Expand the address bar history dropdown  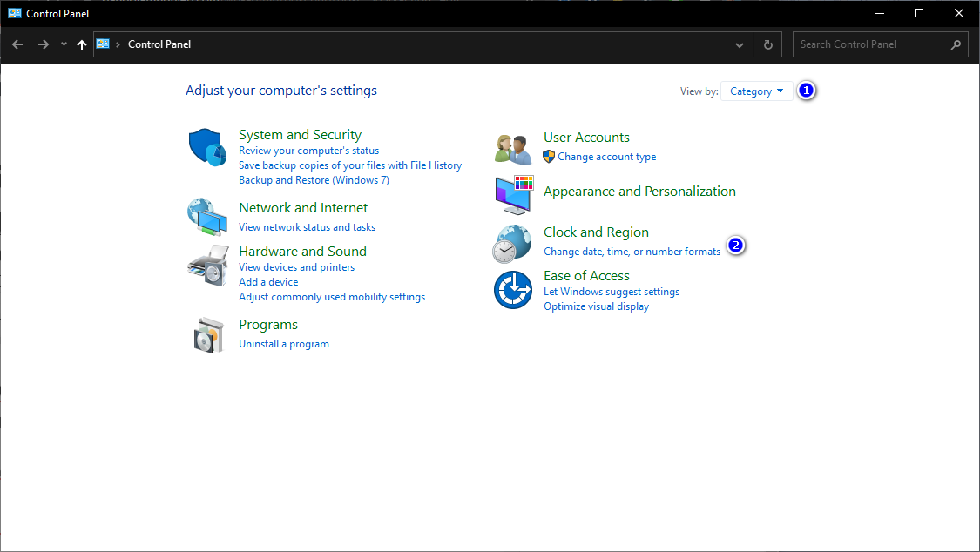pos(740,45)
